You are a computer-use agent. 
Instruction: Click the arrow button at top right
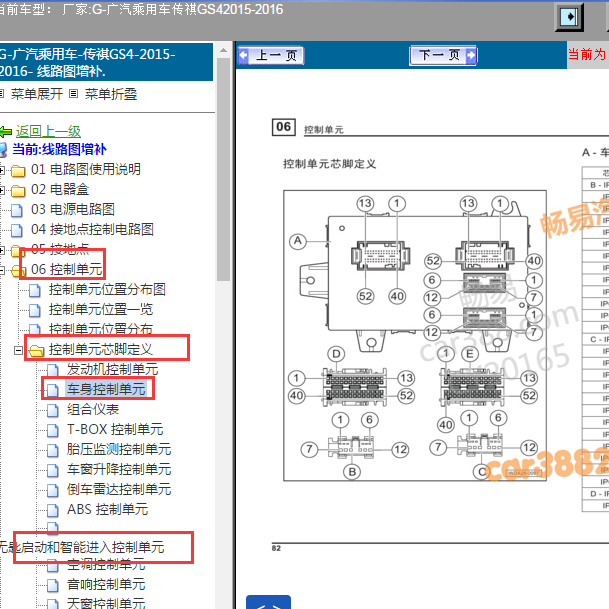pyautogui.click(x=569, y=17)
